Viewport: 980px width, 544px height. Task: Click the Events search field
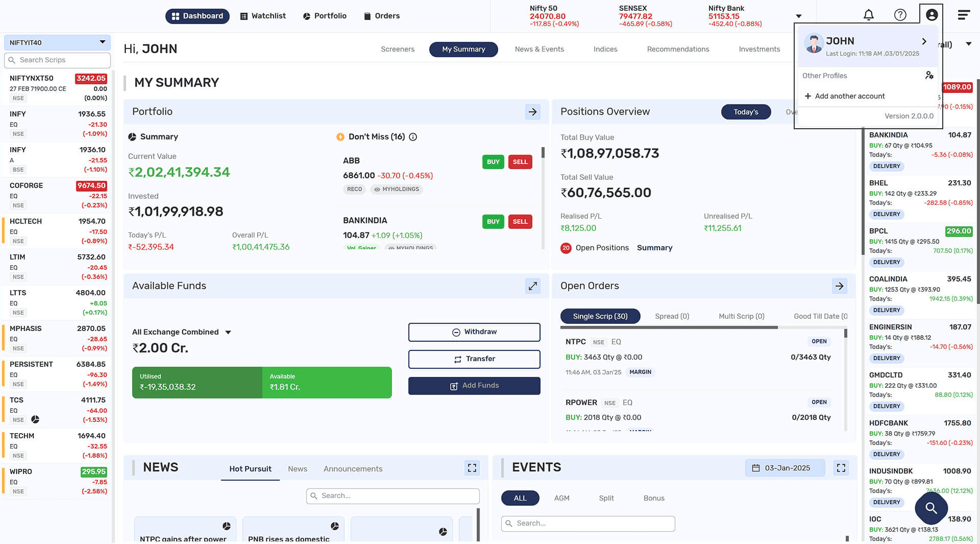[588, 524]
